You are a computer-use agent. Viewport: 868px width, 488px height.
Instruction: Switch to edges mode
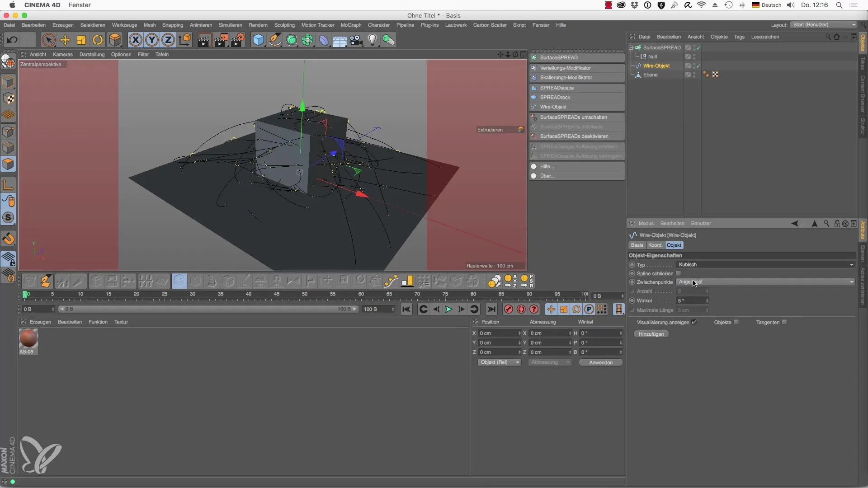coord(8,148)
